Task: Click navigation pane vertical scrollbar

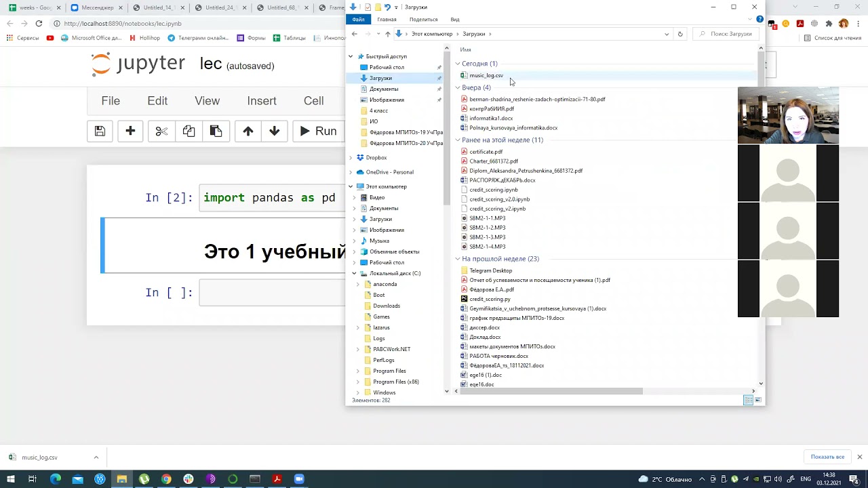Action: coord(446,129)
